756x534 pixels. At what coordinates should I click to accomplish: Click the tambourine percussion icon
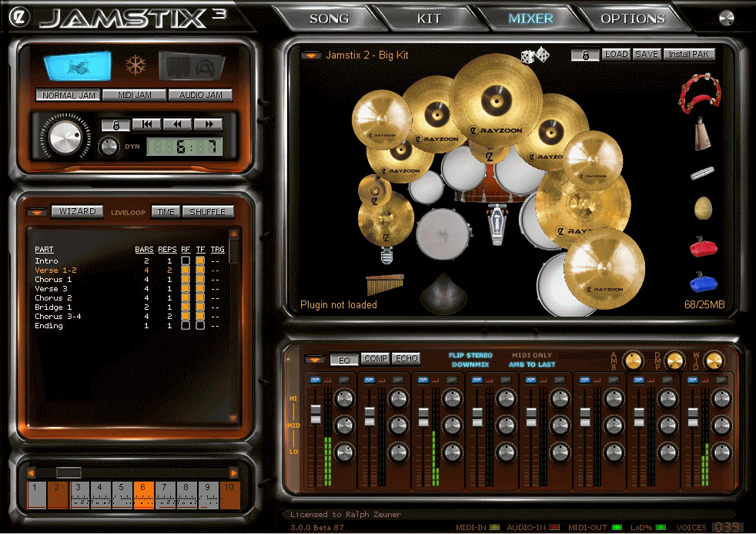pos(701,92)
